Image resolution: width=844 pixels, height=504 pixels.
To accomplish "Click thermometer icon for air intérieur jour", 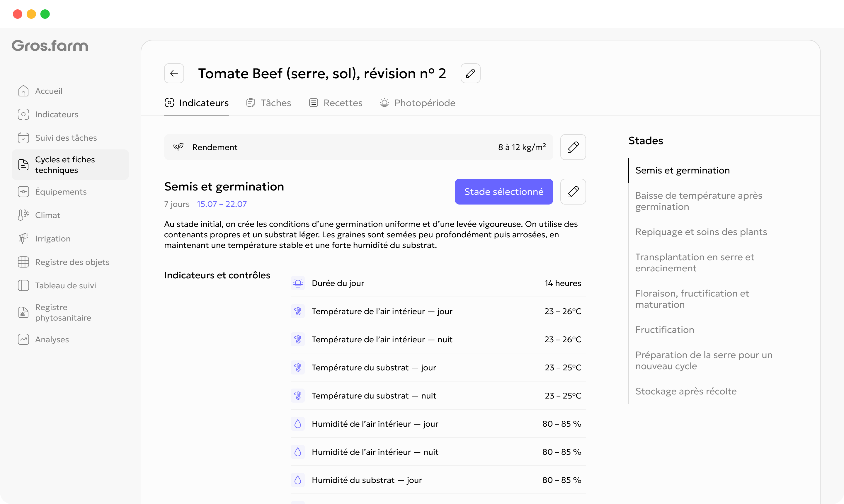I will point(298,311).
